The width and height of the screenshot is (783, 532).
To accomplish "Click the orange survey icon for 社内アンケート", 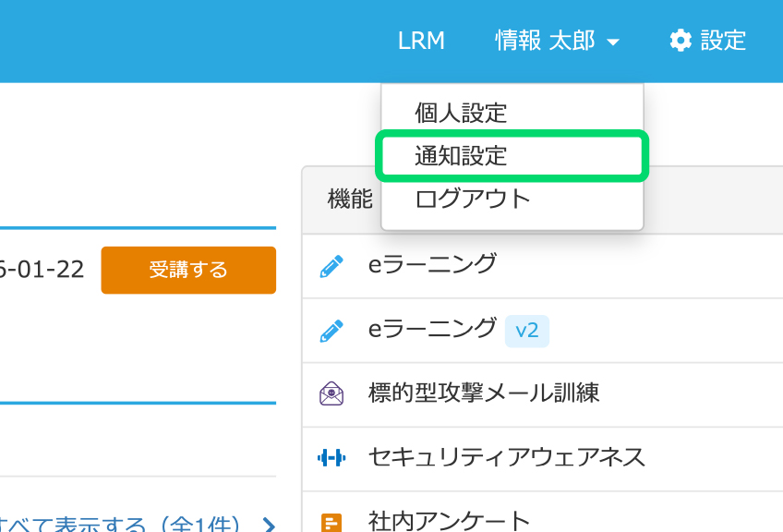I will point(331,522).
